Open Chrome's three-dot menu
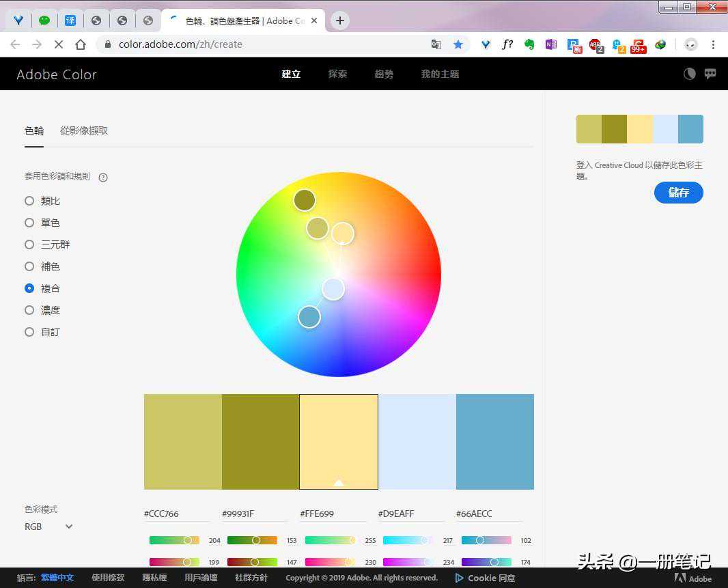Viewport: 728px width, 588px height. (713, 44)
